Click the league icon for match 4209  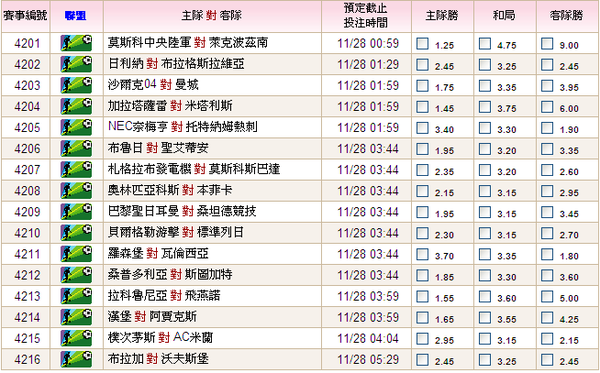pyautogui.click(x=76, y=212)
